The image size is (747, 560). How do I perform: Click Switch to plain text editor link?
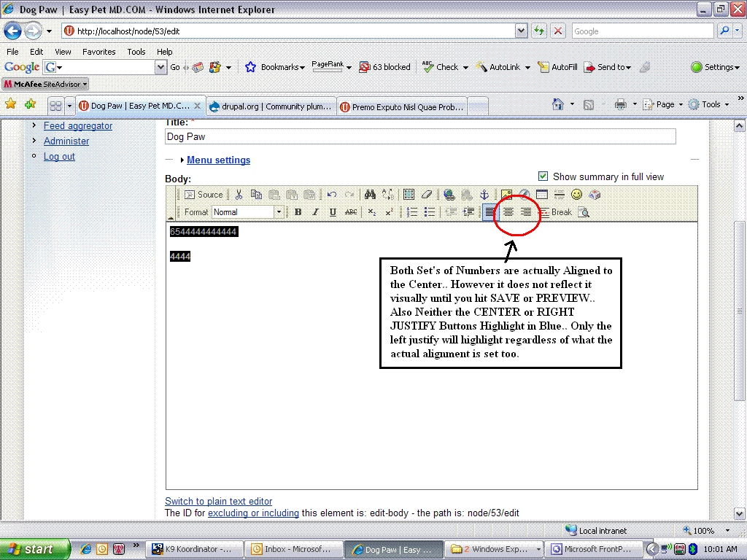218,501
